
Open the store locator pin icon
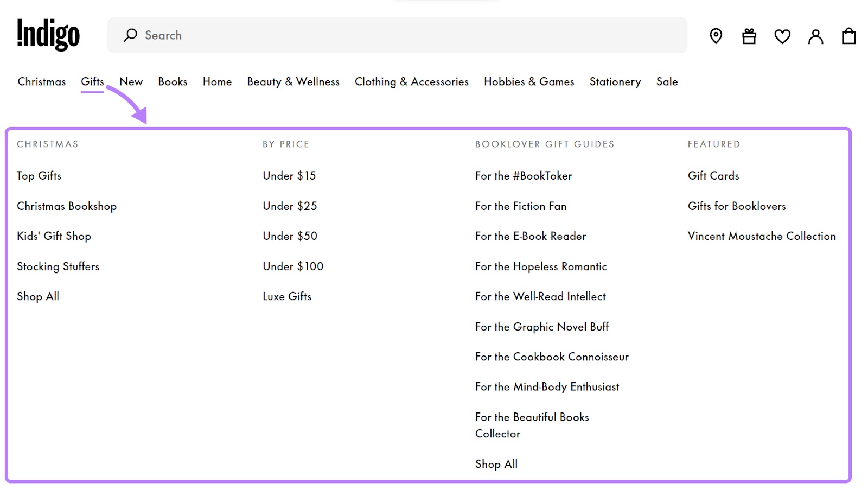click(715, 36)
